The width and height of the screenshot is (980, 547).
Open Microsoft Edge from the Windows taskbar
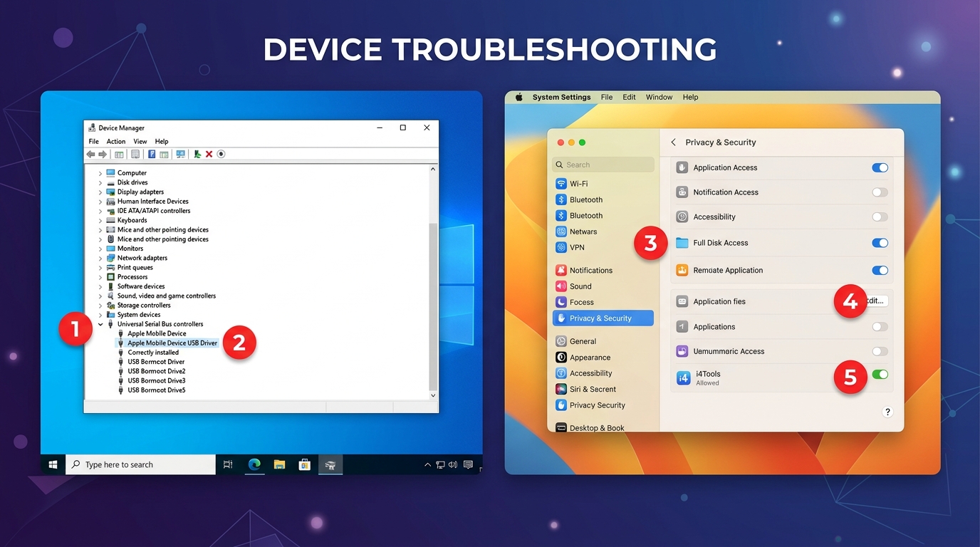[x=254, y=464]
